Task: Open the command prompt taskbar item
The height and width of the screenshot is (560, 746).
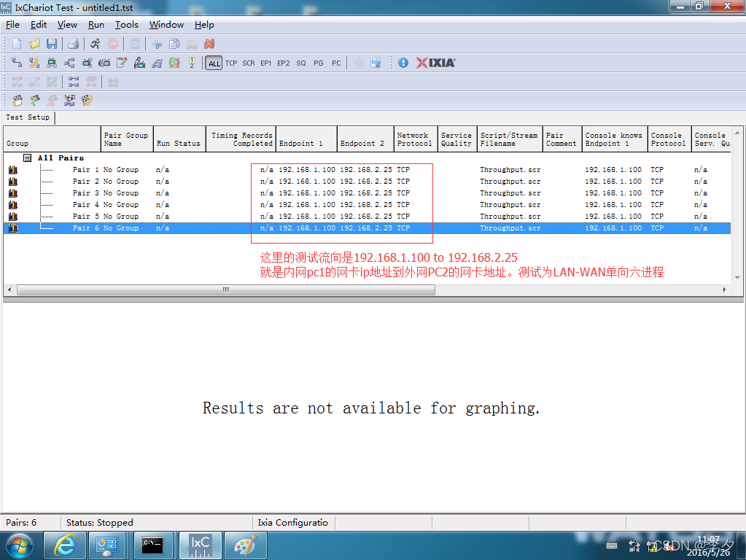Action: [x=152, y=545]
